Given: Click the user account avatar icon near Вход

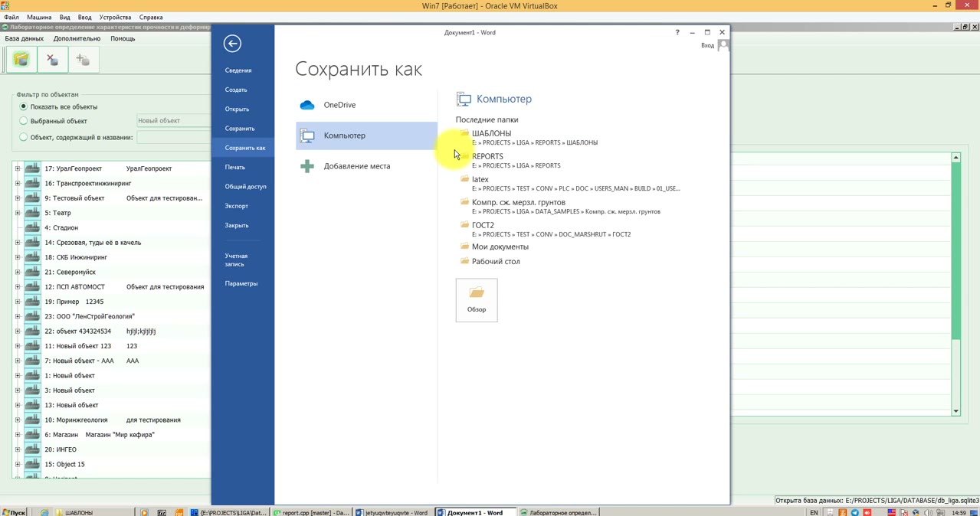Looking at the screenshot, I should tap(723, 45).
